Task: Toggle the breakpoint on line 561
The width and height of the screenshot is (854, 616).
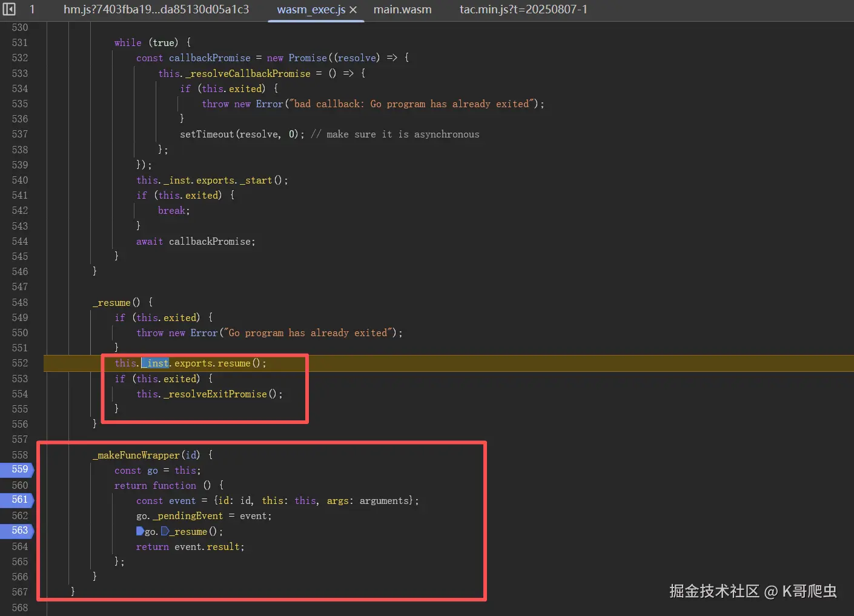Action: (18, 500)
